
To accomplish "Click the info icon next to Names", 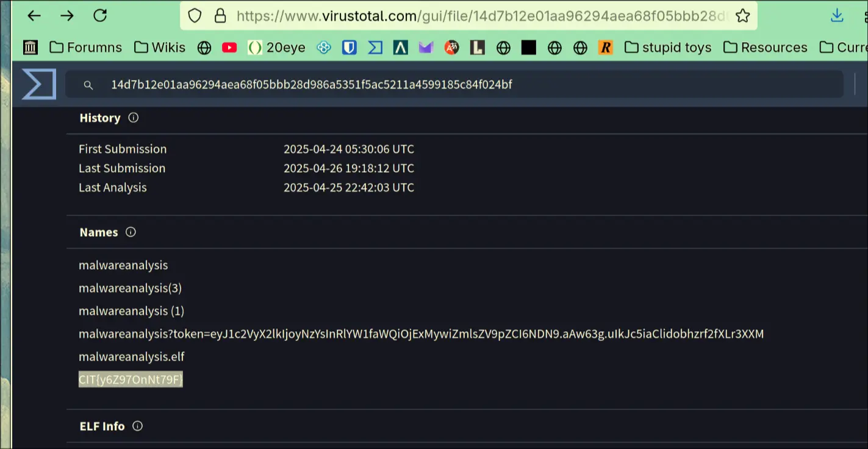I will point(131,232).
